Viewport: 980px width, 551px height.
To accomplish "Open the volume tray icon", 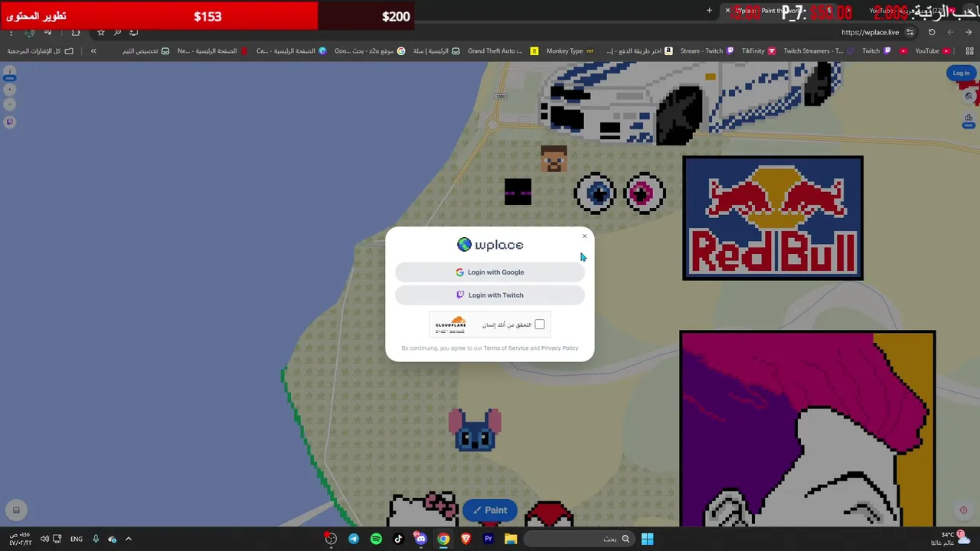I will click(44, 539).
